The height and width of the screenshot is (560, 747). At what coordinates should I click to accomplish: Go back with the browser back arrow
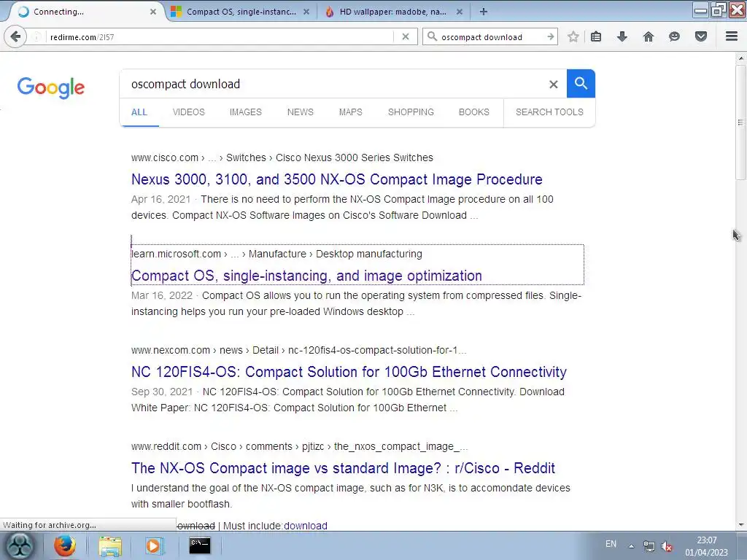point(15,36)
